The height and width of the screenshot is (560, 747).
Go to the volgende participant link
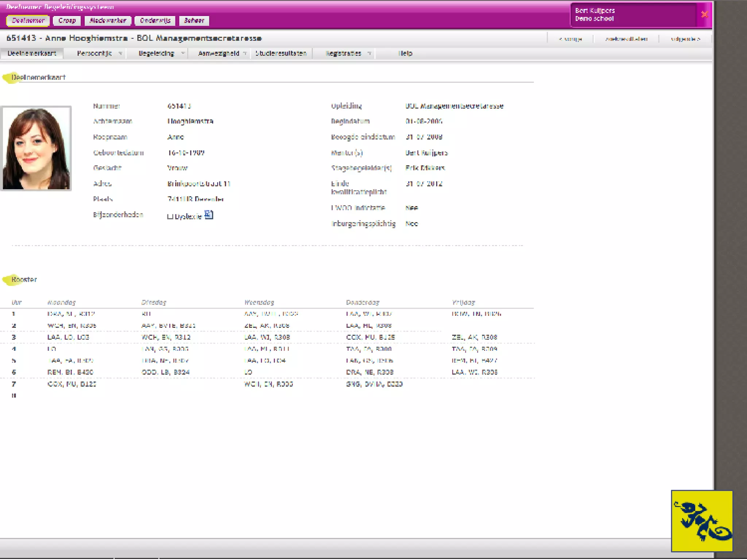pos(685,39)
